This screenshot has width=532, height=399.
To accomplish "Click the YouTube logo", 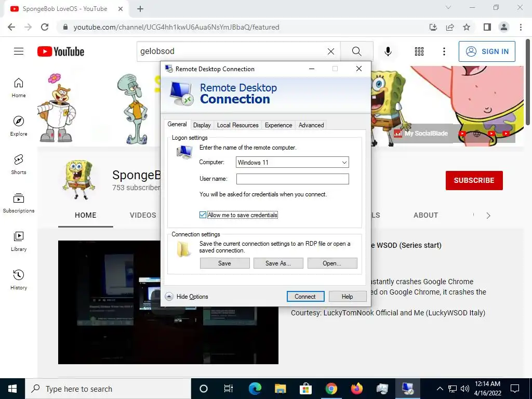I will click(x=61, y=51).
